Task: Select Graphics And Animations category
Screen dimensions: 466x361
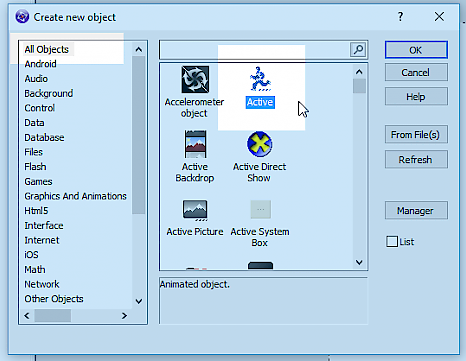Action: click(75, 196)
